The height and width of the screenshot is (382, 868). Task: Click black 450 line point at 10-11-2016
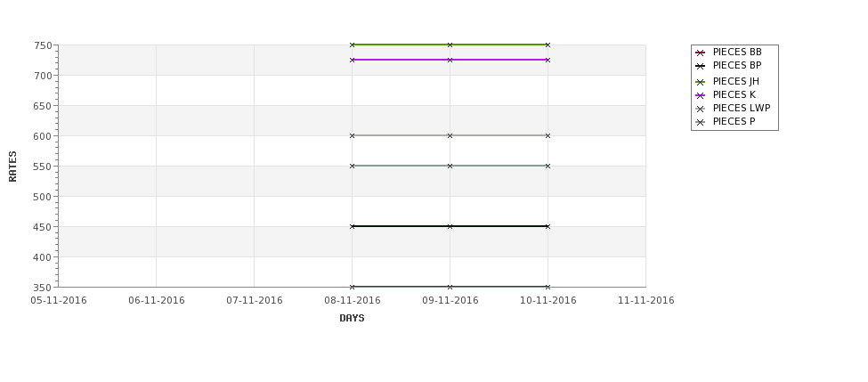click(x=548, y=226)
